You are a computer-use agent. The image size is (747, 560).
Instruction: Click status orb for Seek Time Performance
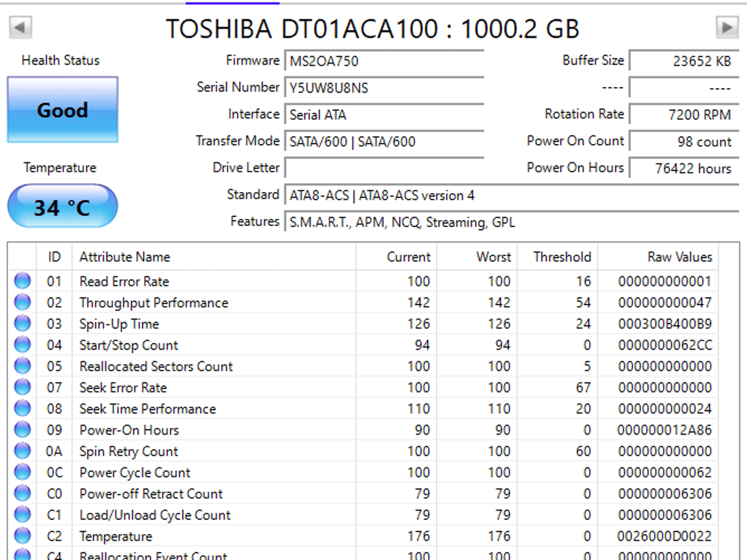pyautogui.click(x=23, y=408)
